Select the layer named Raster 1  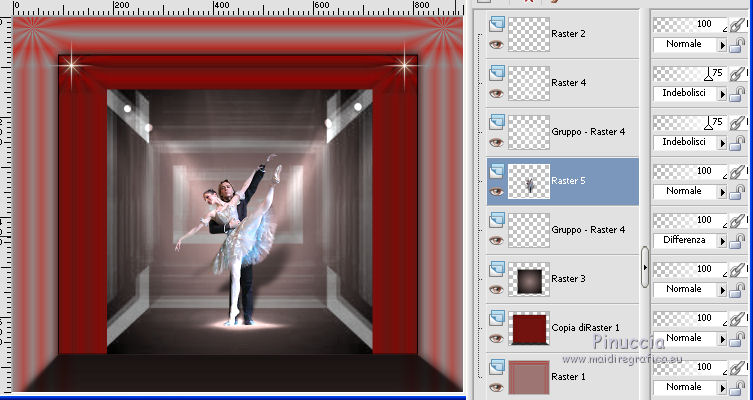coord(568,376)
